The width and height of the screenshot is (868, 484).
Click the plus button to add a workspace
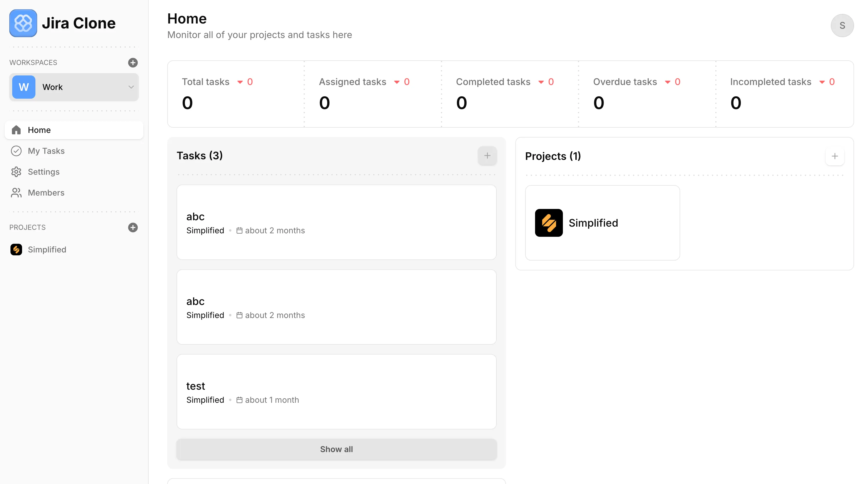[x=133, y=63]
